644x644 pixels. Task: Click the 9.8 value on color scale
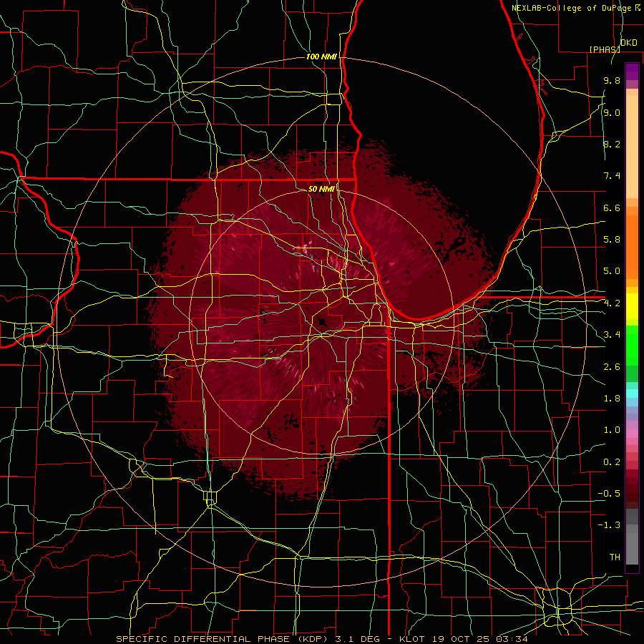click(x=612, y=81)
